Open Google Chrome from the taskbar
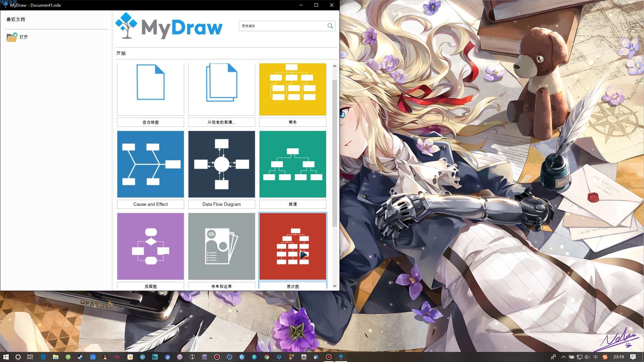The image size is (644, 362). (267, 357)
